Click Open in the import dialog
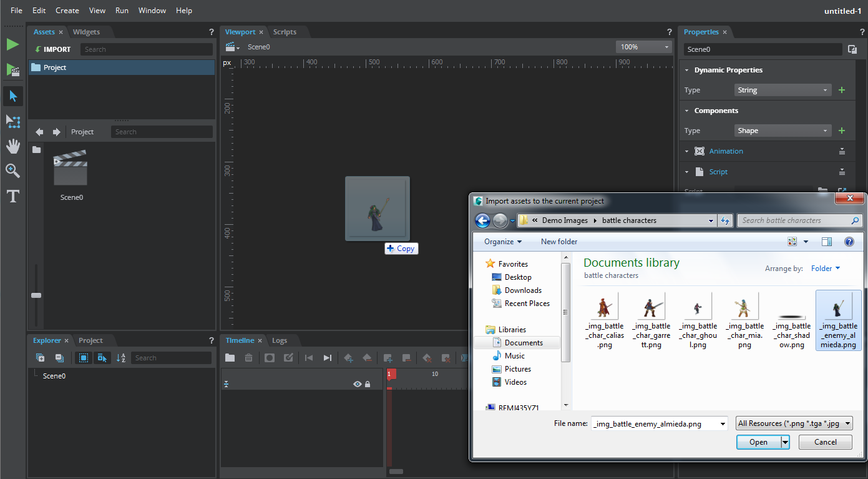 758,442
